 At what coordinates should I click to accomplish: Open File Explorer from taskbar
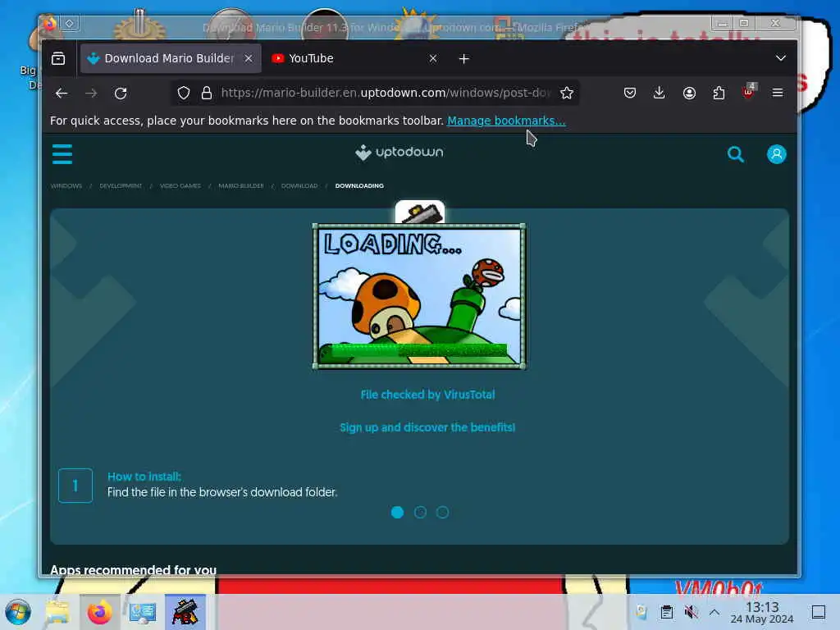point(57,612)
